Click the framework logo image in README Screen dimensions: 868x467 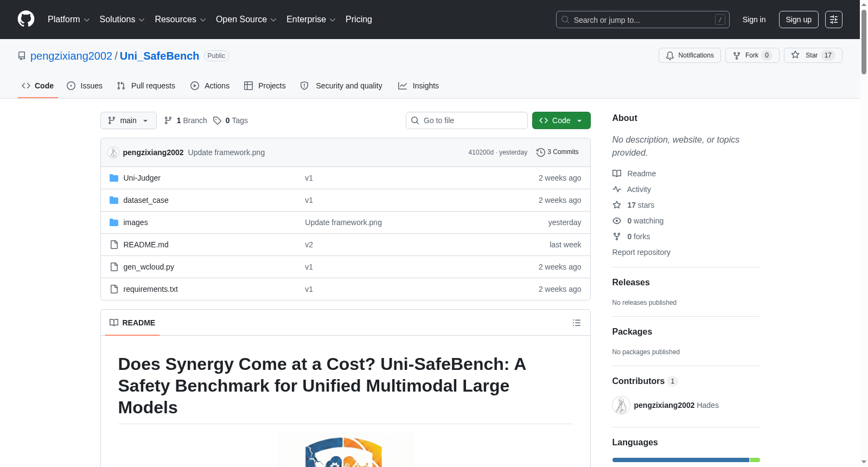click(346, 450)
